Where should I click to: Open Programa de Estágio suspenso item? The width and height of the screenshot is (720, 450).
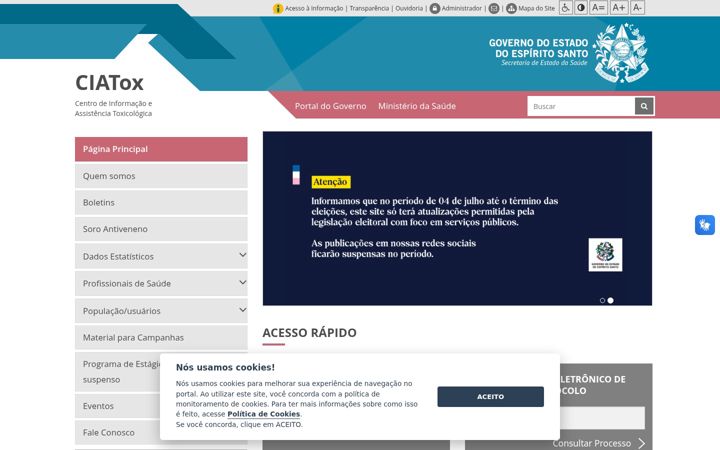click(118, 372)
